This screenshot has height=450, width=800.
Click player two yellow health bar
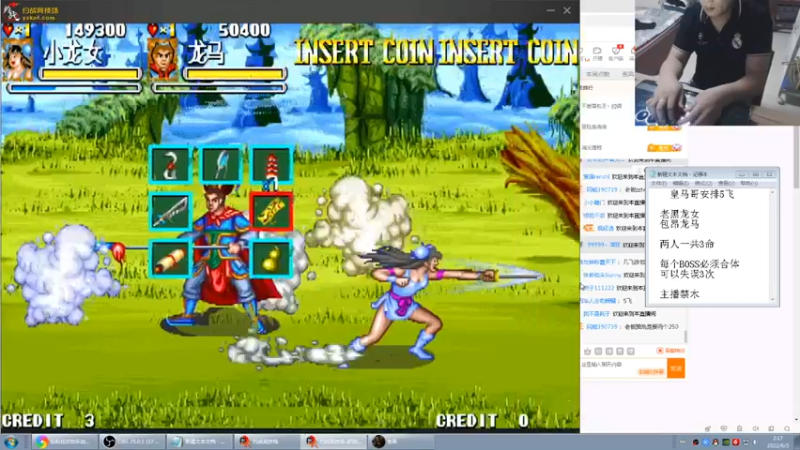(235, 74)
